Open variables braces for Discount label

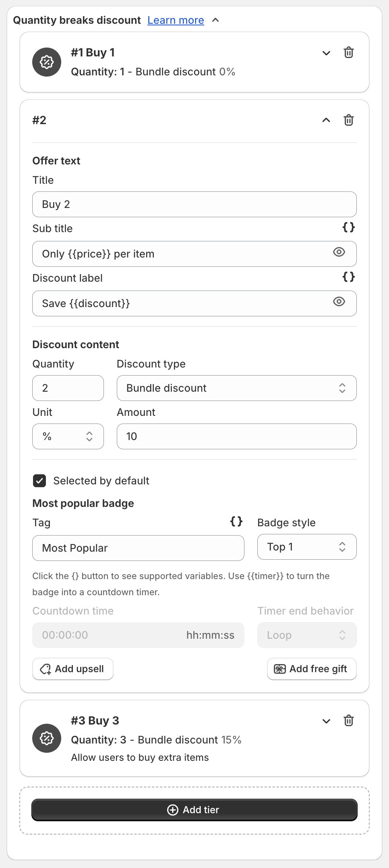coord(349,277)
